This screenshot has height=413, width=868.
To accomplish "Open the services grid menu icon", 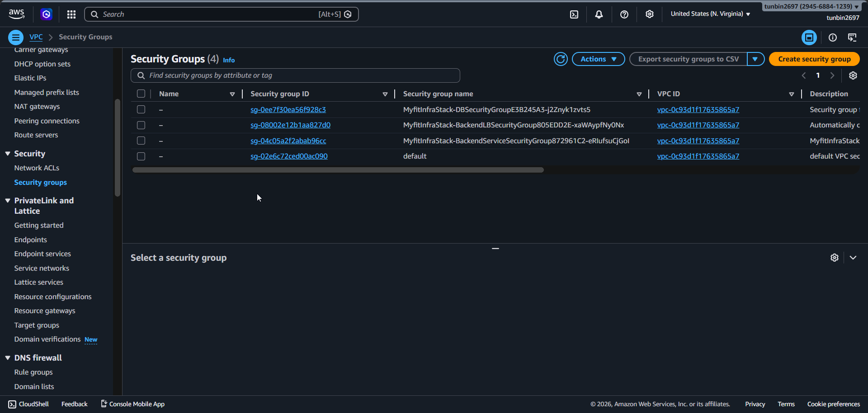I will coord(71,14).
